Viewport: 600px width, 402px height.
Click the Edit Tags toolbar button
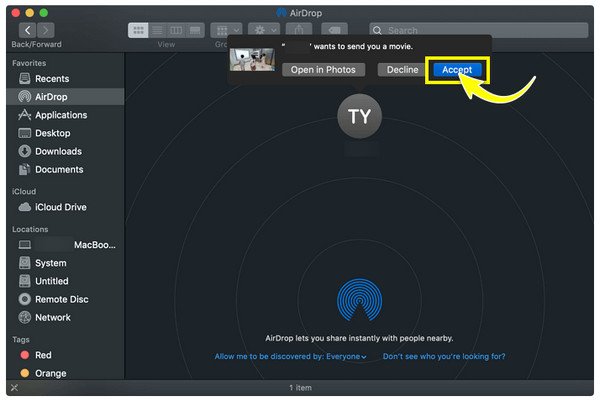(x=334, y=29)
